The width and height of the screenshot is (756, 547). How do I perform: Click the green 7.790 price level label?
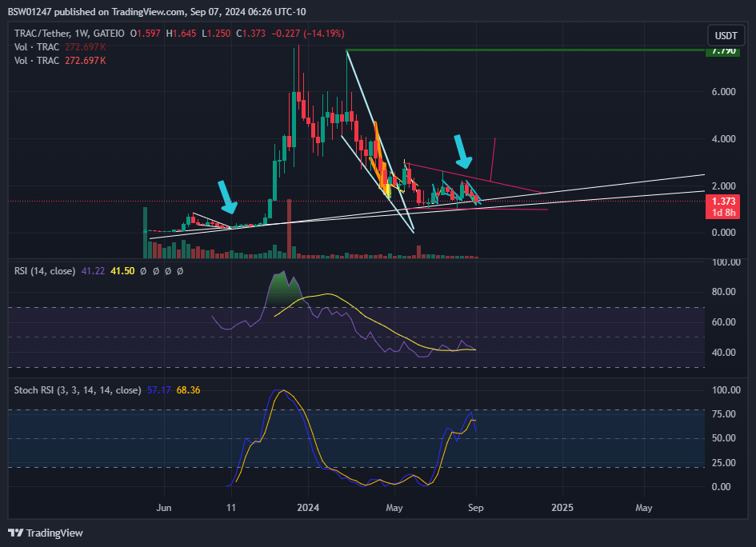[x=722, y=51]
